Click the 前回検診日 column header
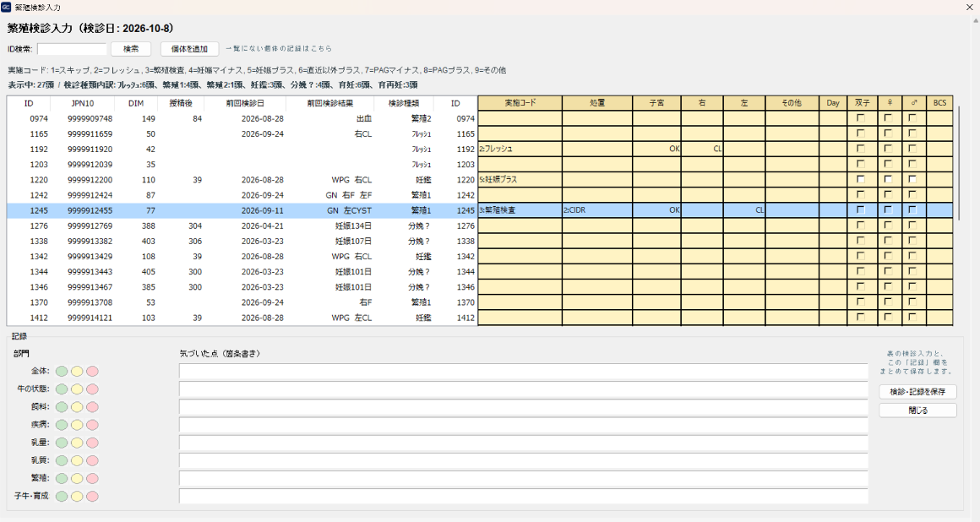The image size is (980, 522). pyautogui.click(x=245, y=103)
